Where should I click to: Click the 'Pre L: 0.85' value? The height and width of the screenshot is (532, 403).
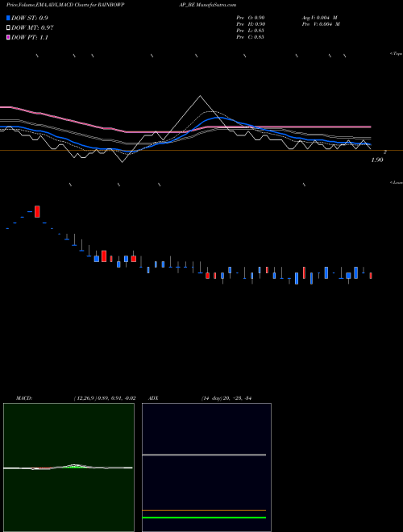[251, 31]
